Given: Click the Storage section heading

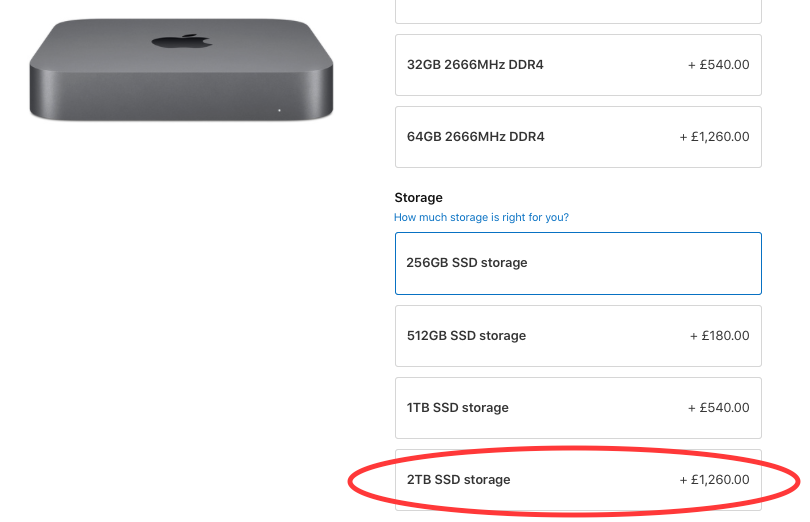Looking at the screenshot, I should [418, 197].
